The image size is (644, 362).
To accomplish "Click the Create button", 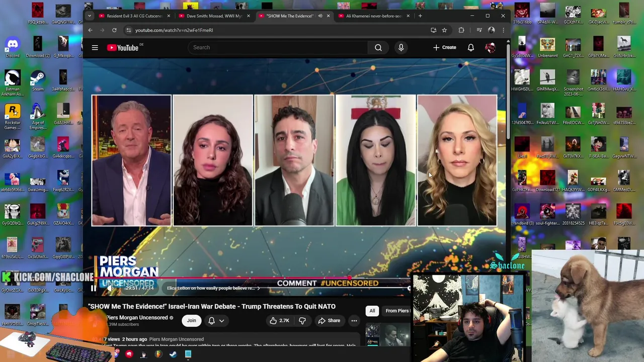I will coord(445,47).
